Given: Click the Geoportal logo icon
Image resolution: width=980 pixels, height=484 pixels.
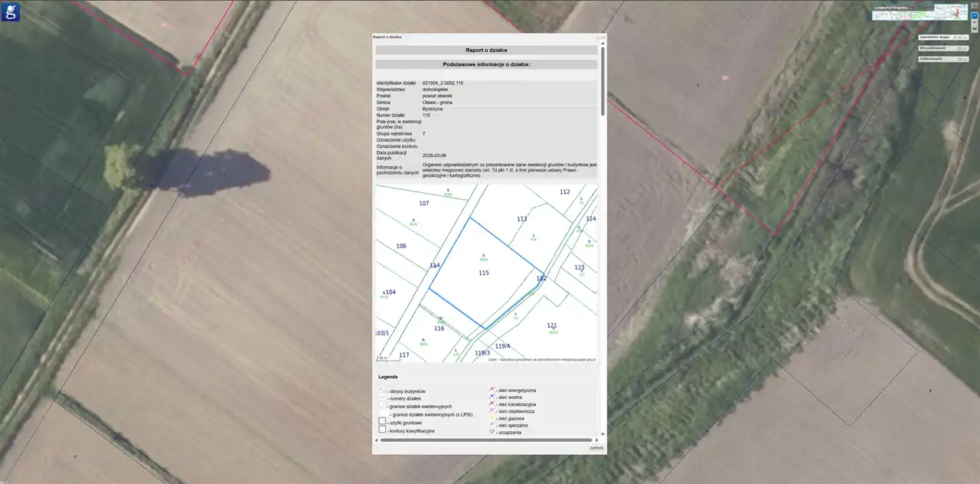Looking at the screenshot, I should click(11, 11).
